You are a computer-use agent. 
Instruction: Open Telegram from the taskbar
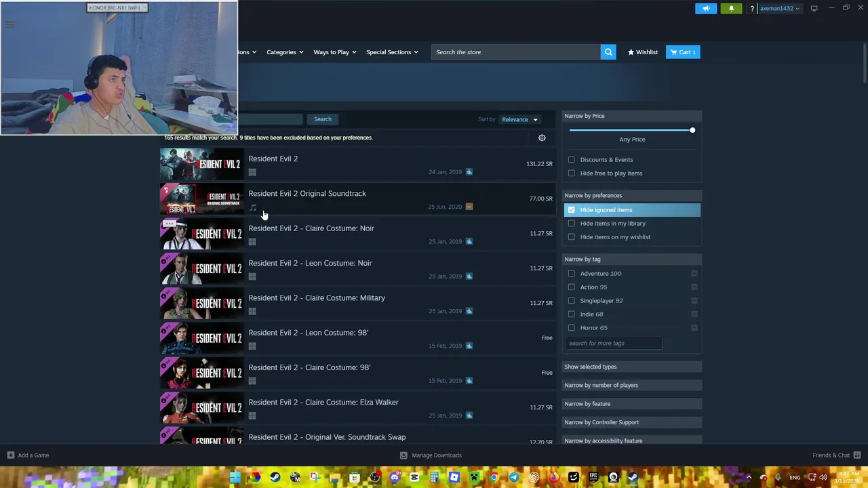tap(513, 477)
